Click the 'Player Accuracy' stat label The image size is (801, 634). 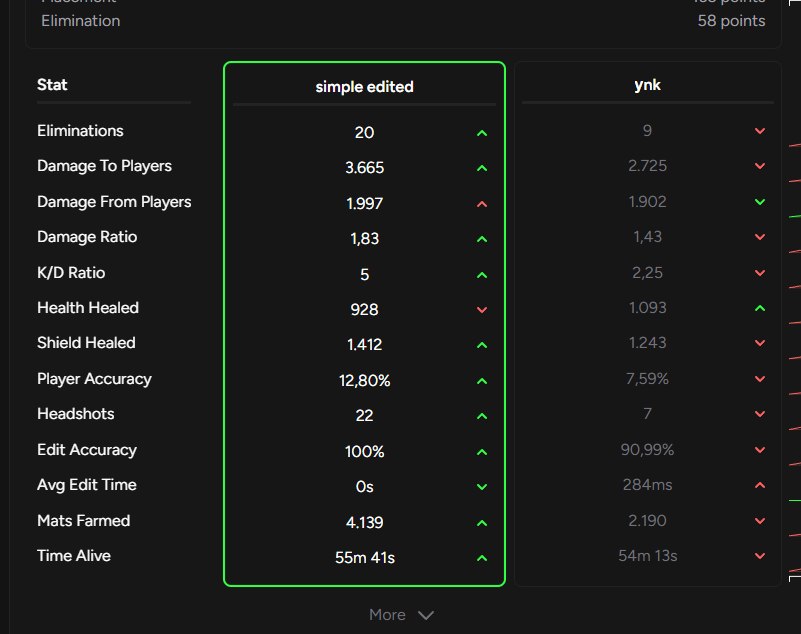[94, 379]
